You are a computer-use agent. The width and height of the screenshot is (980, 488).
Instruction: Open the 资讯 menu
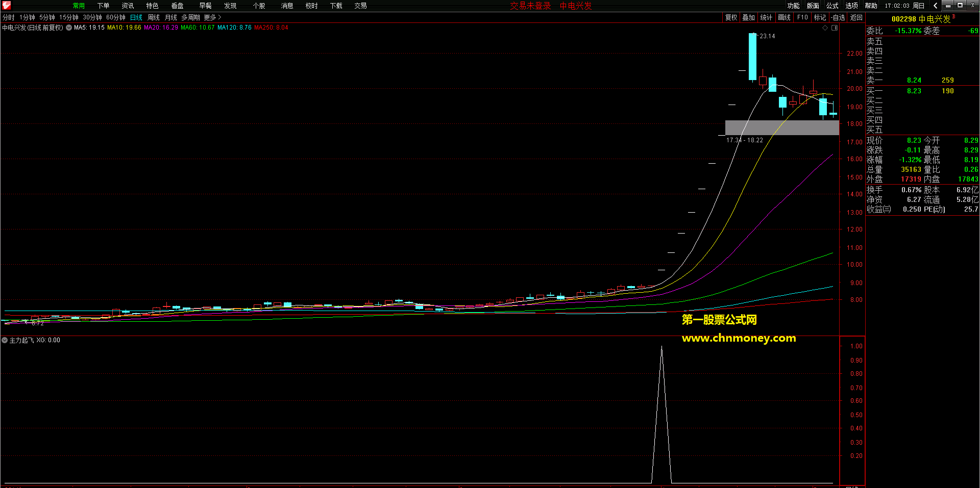[x=128, y=6]
